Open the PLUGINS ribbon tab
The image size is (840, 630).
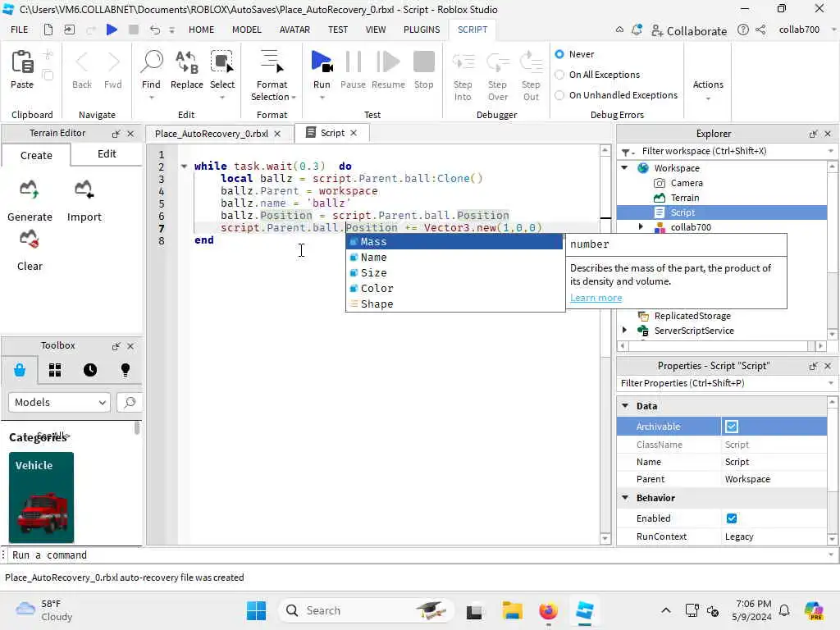422,30
